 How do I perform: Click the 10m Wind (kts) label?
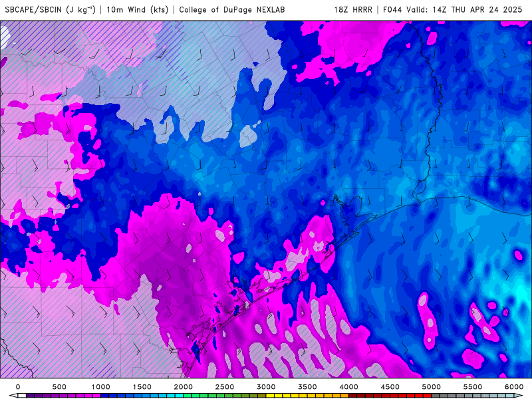(138, 9)
